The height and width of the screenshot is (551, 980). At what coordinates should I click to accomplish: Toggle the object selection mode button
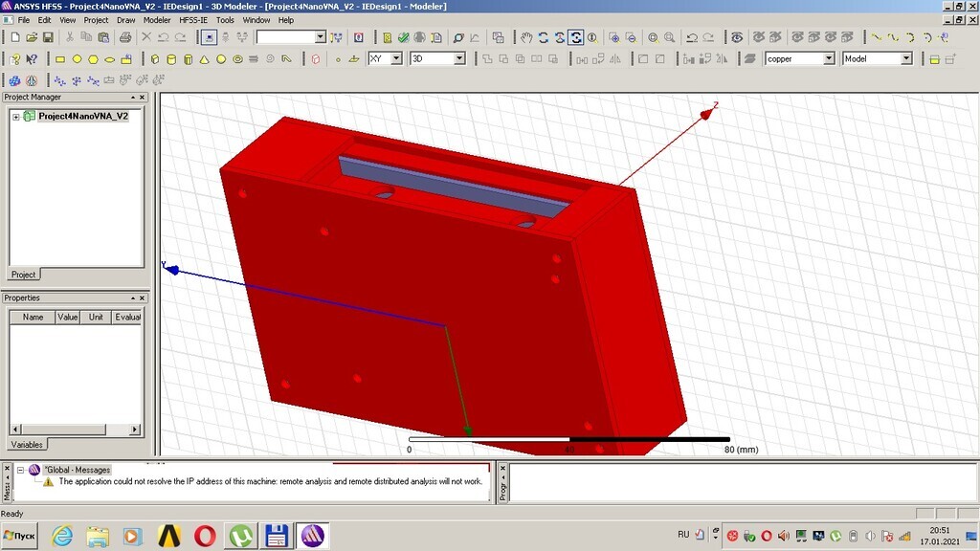209,37
